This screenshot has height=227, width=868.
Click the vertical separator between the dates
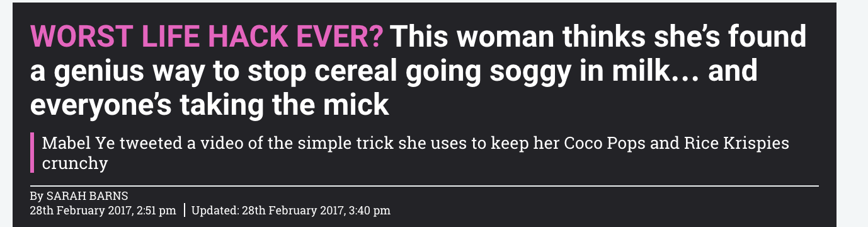coord(184,210)
